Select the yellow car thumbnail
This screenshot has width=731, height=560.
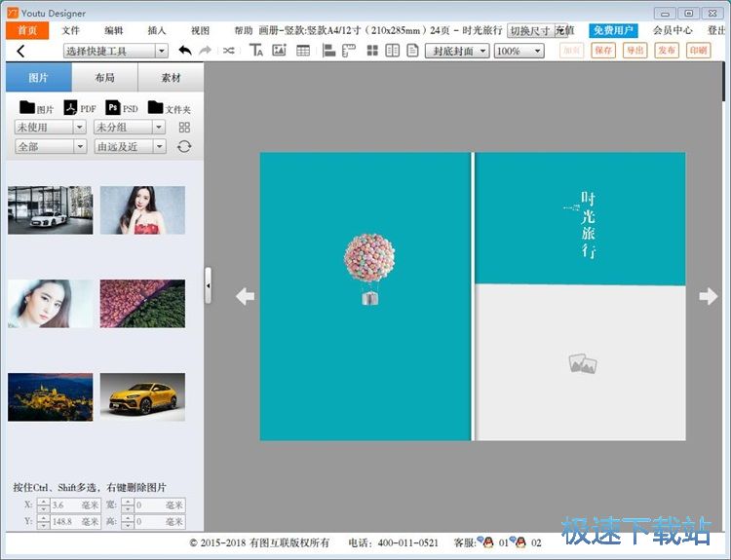(x=142, y=396)
